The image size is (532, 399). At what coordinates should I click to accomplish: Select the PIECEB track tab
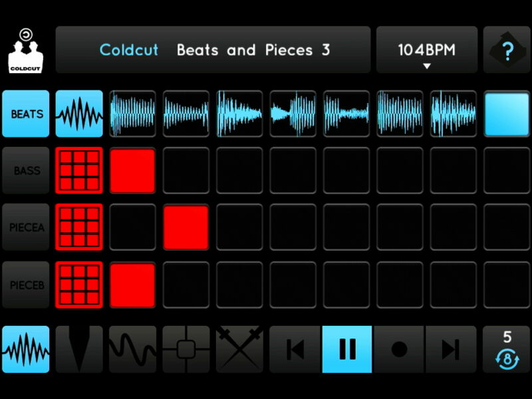[x=26, y=285]
